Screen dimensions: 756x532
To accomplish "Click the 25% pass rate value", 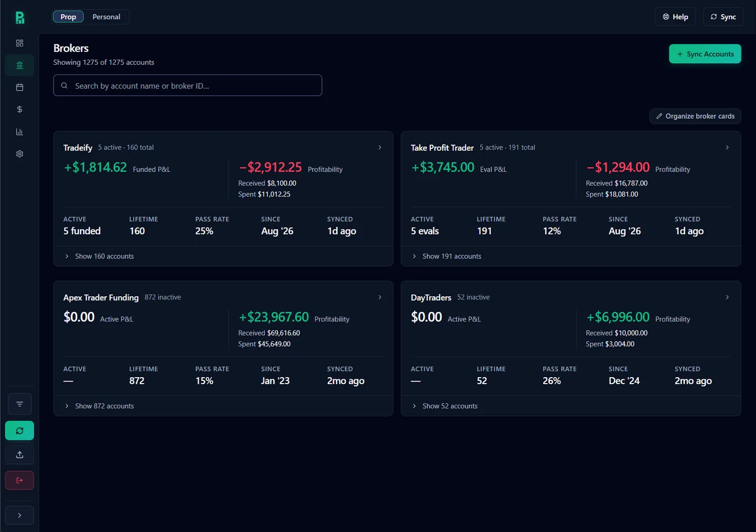I will (x=204, y=231).
